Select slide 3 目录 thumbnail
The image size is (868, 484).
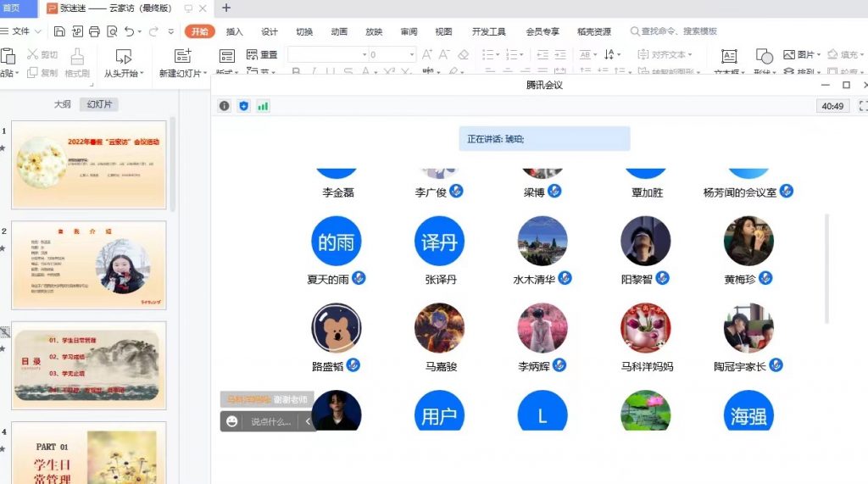(x=88, y=364)
